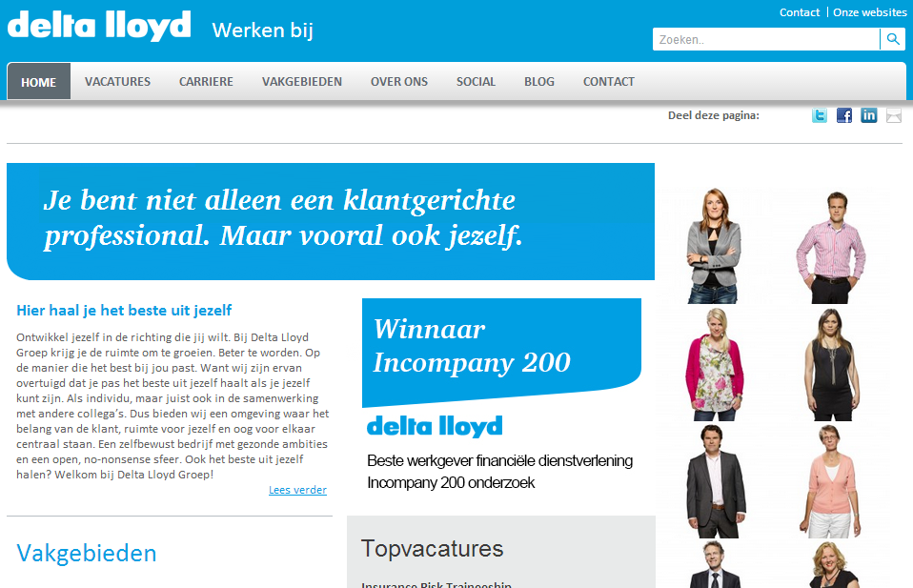Select the CARRIERE menu item
This screenshot has height=588, width=913.
206,81
